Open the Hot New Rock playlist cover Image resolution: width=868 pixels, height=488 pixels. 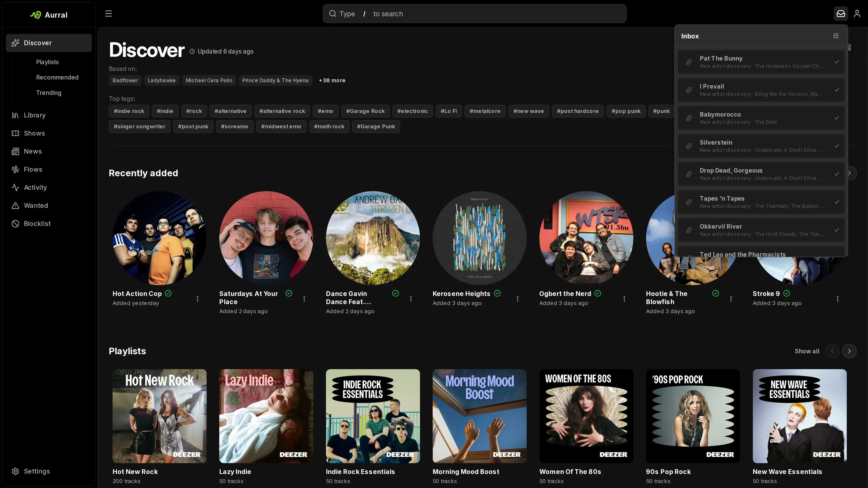[x=159, y=416]
